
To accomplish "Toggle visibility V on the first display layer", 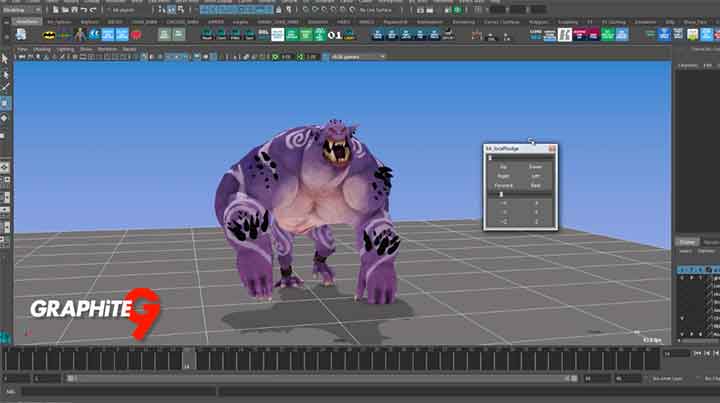I will (x=681, y=278).
